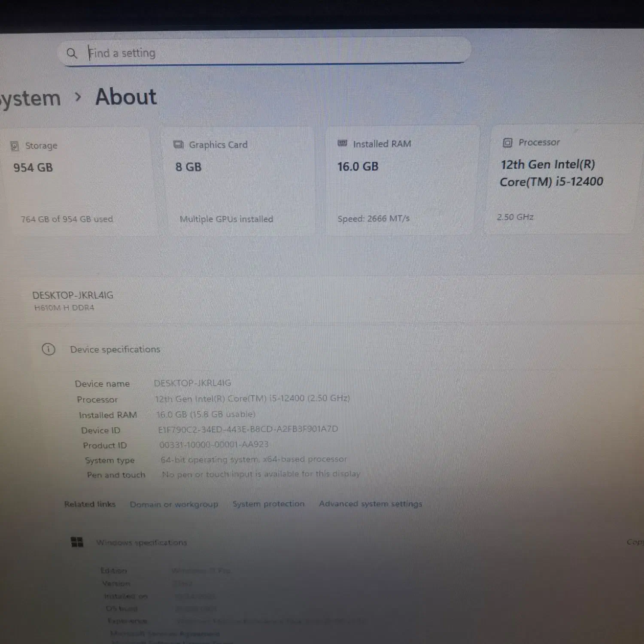Screen dimensions: 644x644
Task: Select the "8 GB" graphics memory value
Action: pyautogui.click(x=188, y=167)
